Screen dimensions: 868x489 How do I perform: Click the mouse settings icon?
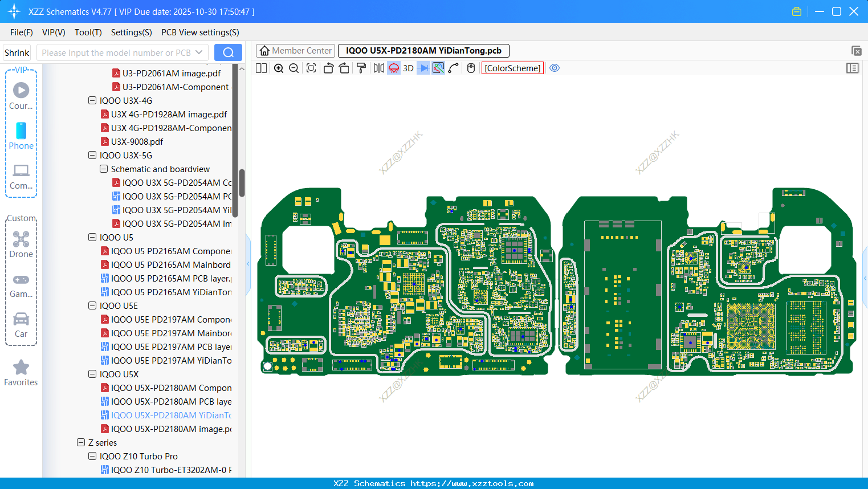(x=471, y=68)
